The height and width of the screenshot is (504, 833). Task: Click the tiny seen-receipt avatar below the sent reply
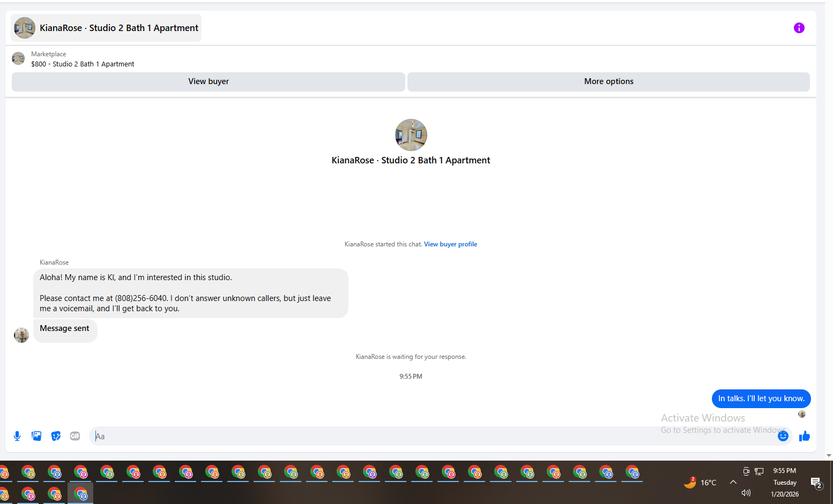click(x=802, y=414)
